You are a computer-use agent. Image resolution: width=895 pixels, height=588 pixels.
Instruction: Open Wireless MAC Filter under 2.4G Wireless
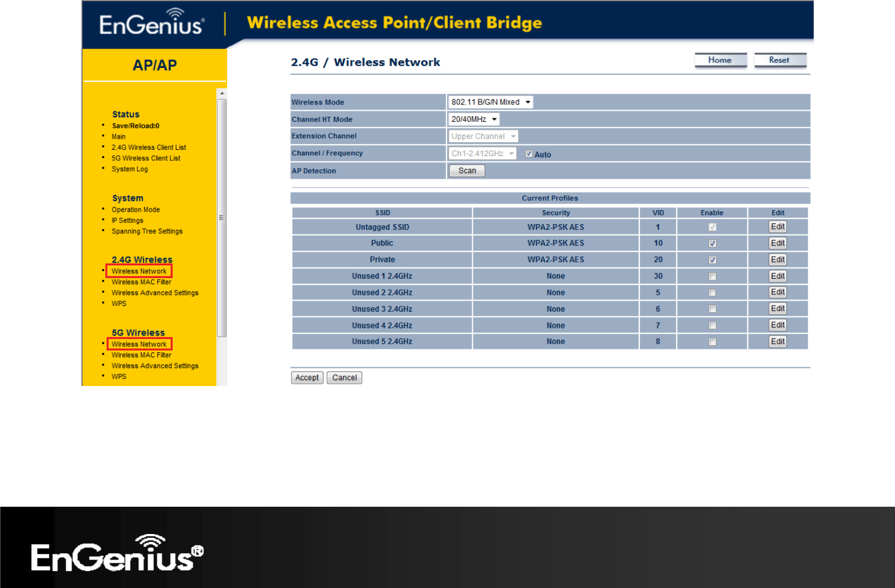(x=141, y=282)
